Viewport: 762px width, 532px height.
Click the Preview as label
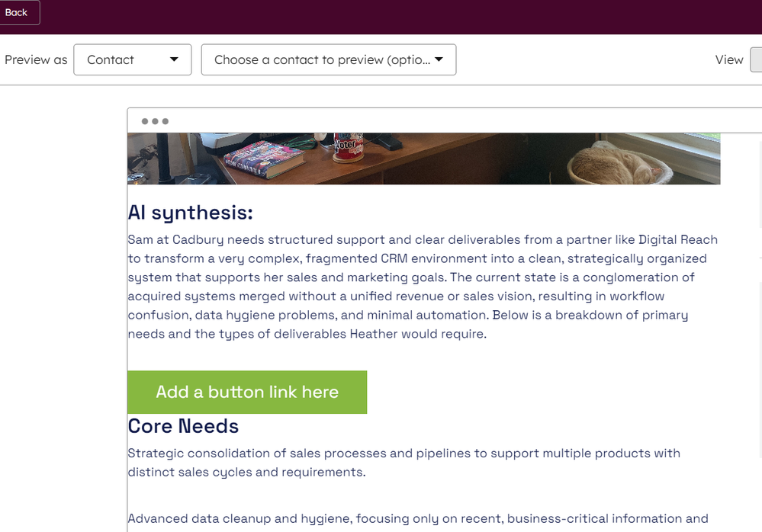coord(36,59)
